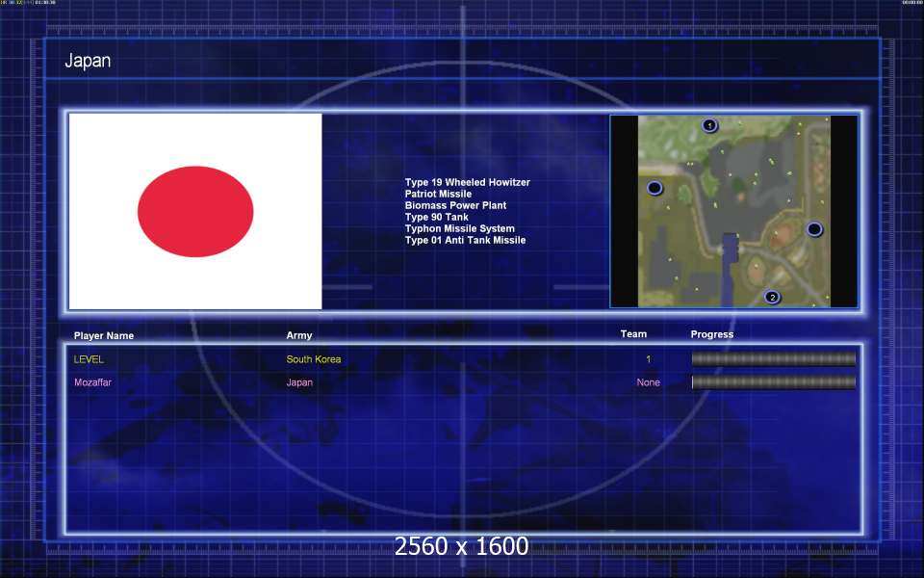
Task: Click start position marker 1 on minimap
Action: tap(709, 125)
